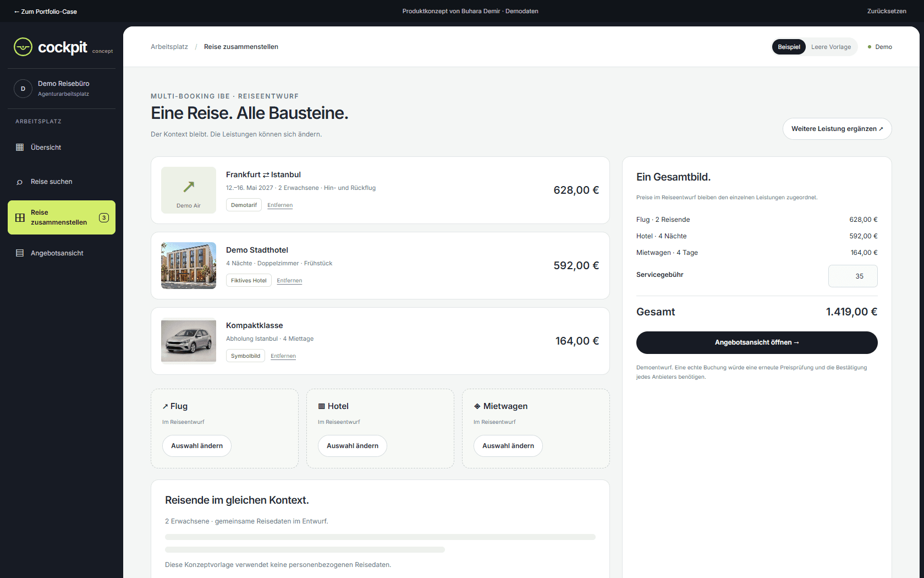Image resolution: width=924 pixels, height=578 pixels.
Task: Click the building icon next to Hotel card
Action: pyautogui.click(x=321, y=406)
